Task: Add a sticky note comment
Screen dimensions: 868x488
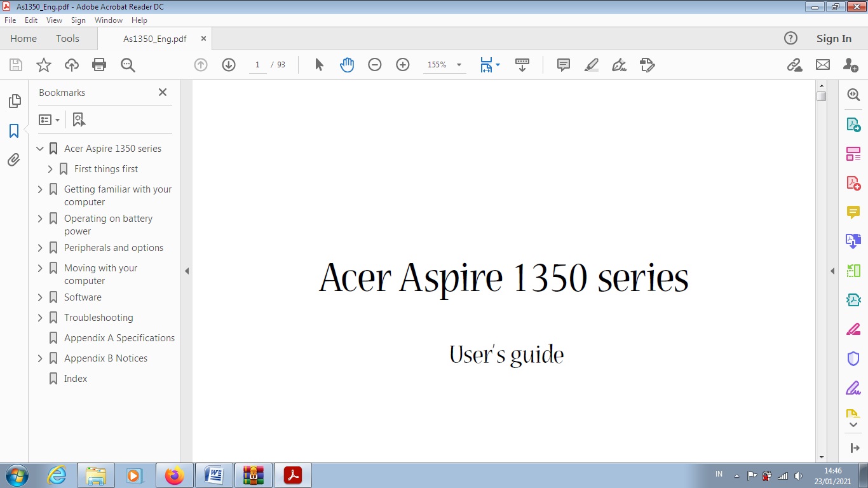Action: pos(564,65)
